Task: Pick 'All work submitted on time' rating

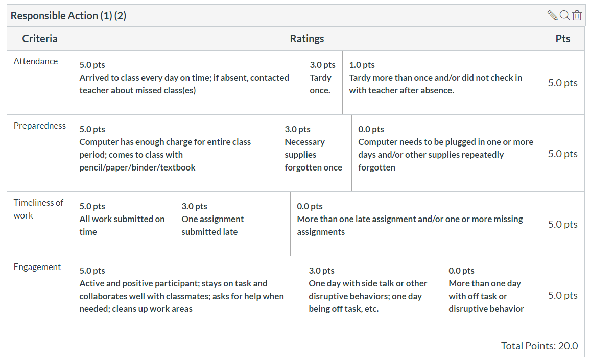Action: click(124, 224)
